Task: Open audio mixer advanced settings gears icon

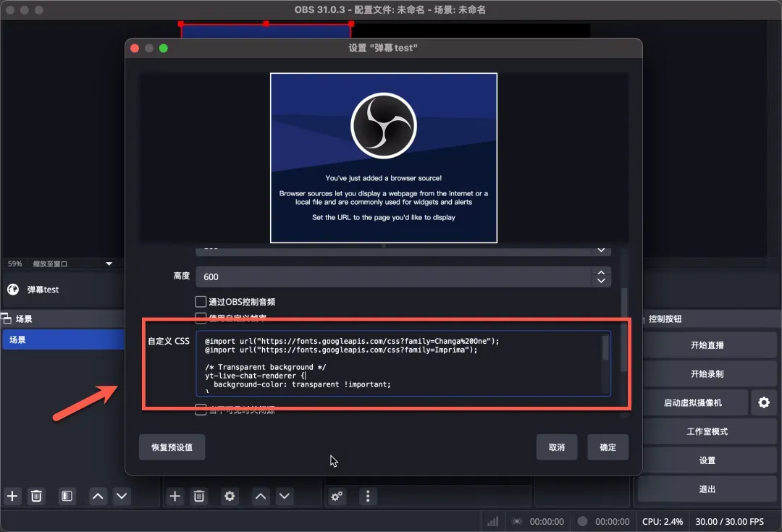Action: tap(337, 496)
